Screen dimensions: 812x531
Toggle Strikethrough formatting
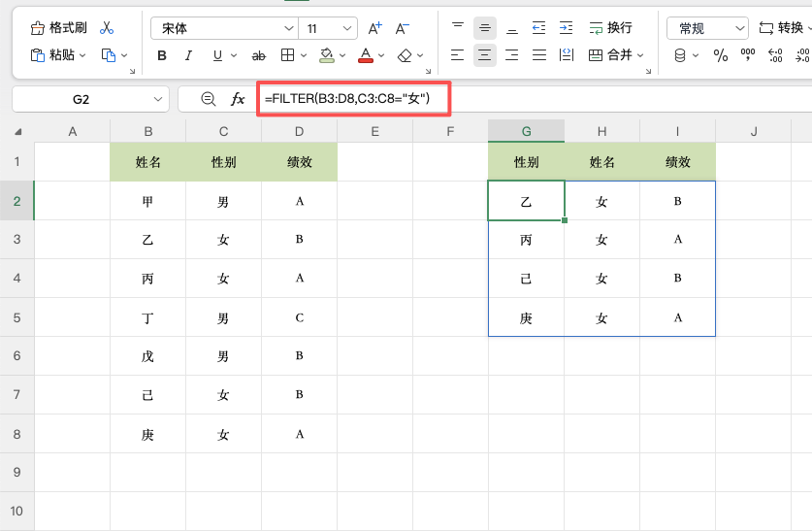point(258,55)
